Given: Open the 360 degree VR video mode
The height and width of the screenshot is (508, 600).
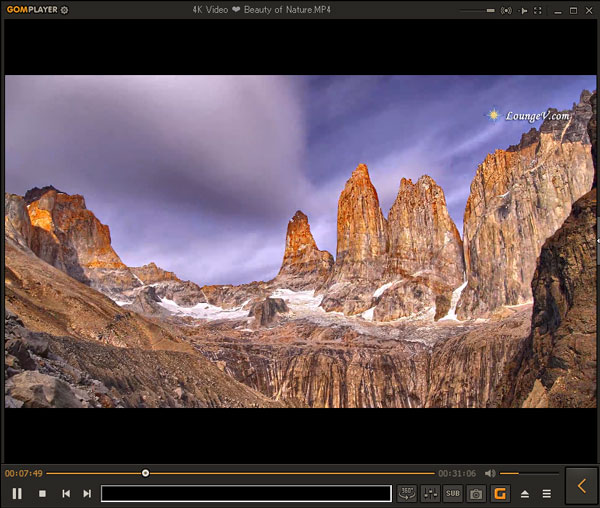Looking at the screenshot, I should tap(407, 493).
